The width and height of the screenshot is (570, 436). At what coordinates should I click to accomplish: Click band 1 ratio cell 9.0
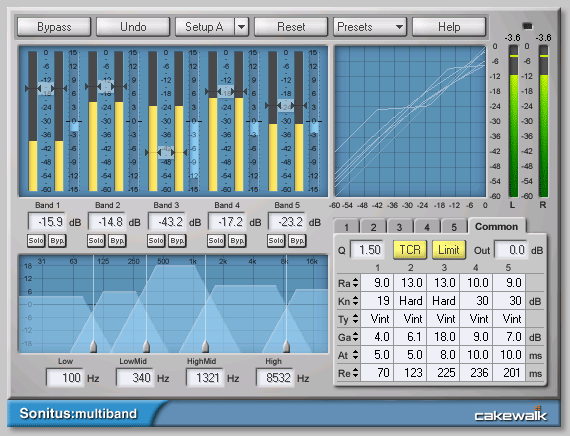pos(377,283)
